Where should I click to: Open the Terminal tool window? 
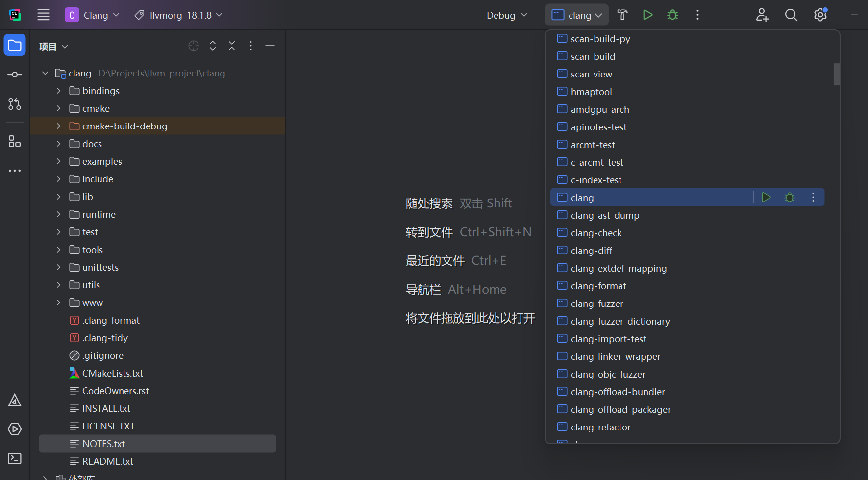tap(15, 458)
